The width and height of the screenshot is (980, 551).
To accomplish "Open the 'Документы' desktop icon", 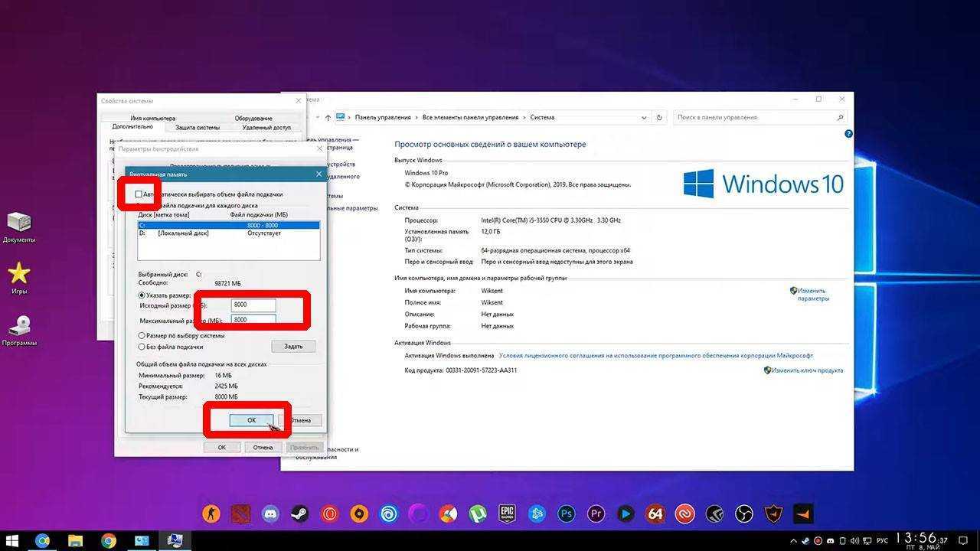I will click(x=19, y=228).
